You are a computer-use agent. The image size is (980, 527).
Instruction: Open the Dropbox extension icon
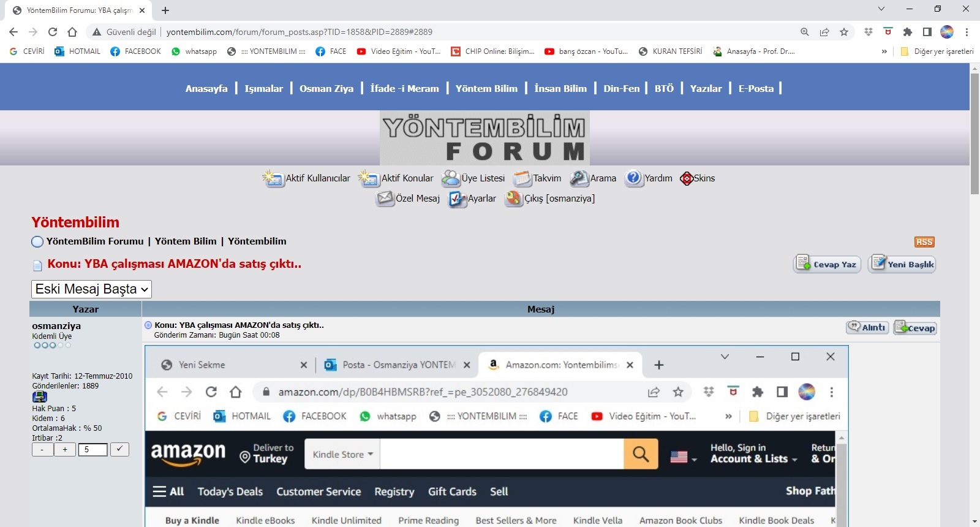869,32
